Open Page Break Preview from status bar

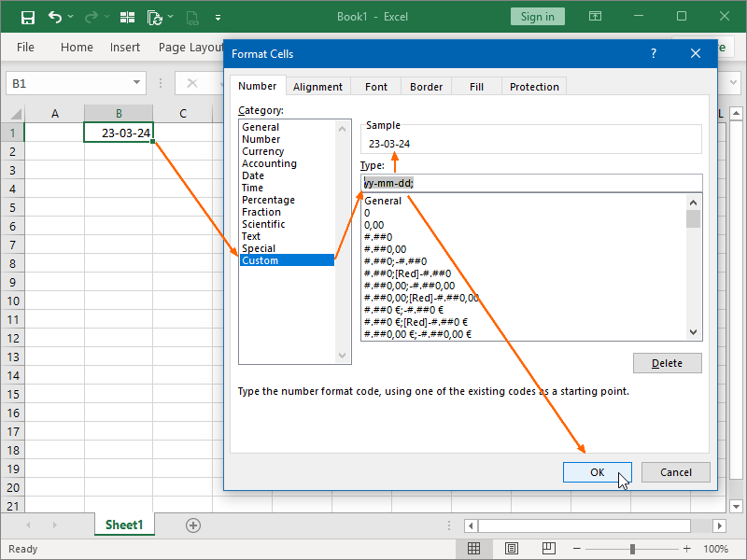click(549, 549)
